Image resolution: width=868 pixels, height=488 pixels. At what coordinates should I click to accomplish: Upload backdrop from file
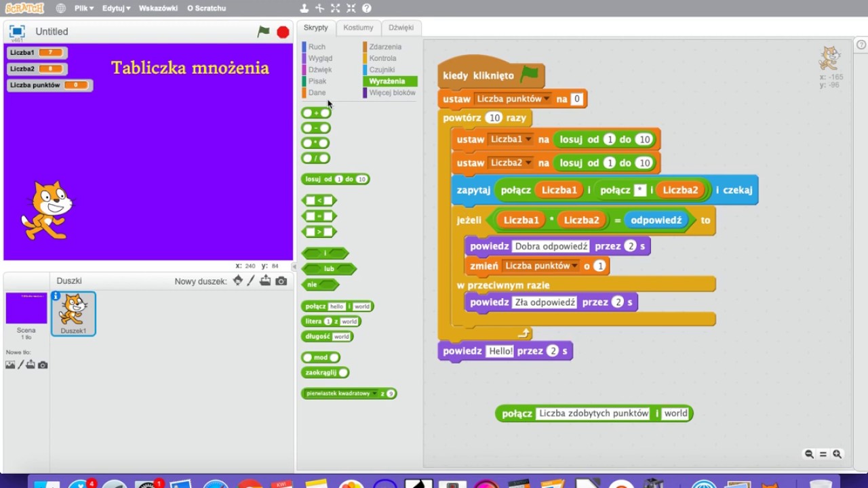click(31, 365)
